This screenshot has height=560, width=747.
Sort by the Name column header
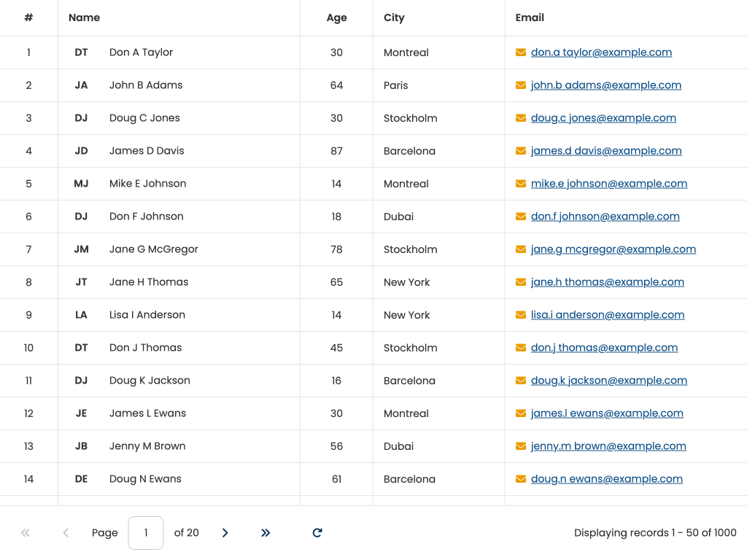coord(85,17)
